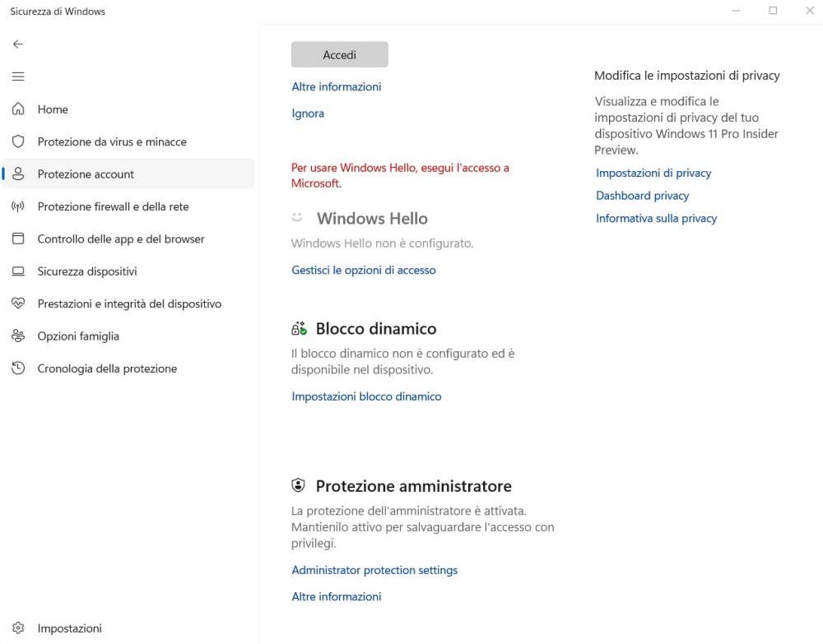Select the device security laptop icon
The image size is (823, 644).
pyautogui.click(x=18, y=271)
